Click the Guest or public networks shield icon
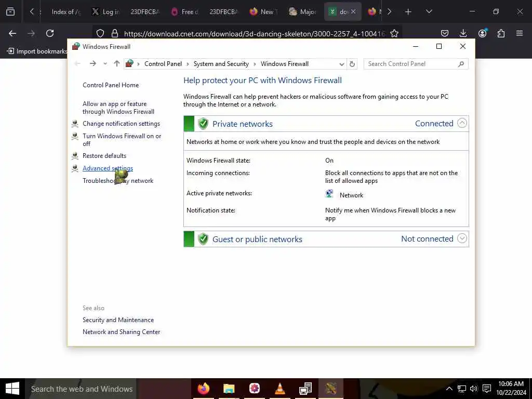The height and width of the screenshot is (399, 532). [203, 239]
